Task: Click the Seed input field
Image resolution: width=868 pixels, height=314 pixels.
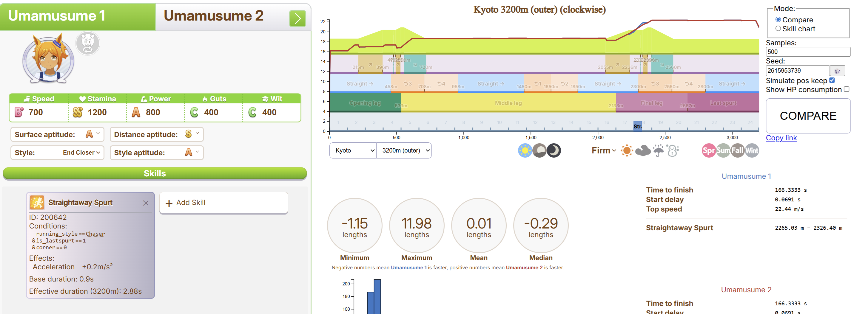Action: click(798, 71)
